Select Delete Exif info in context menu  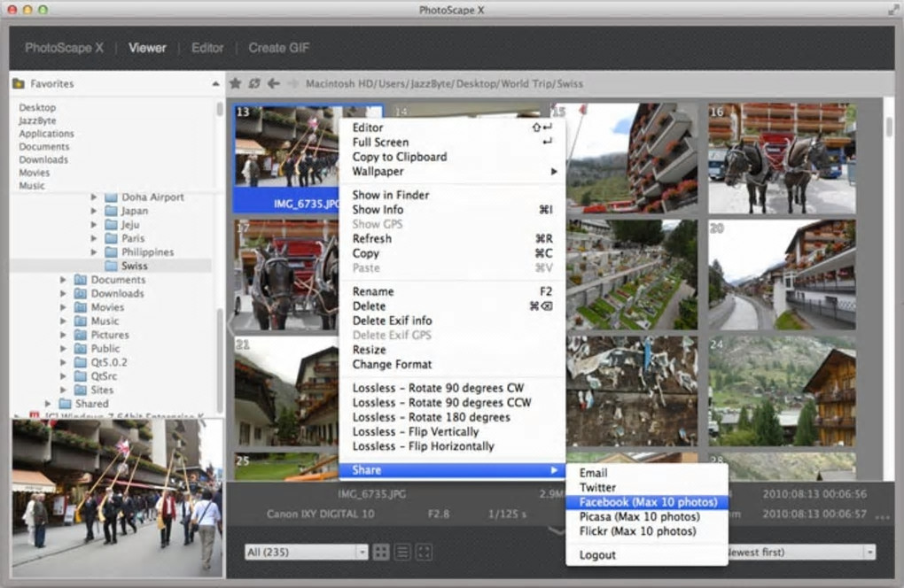point(392,321)
